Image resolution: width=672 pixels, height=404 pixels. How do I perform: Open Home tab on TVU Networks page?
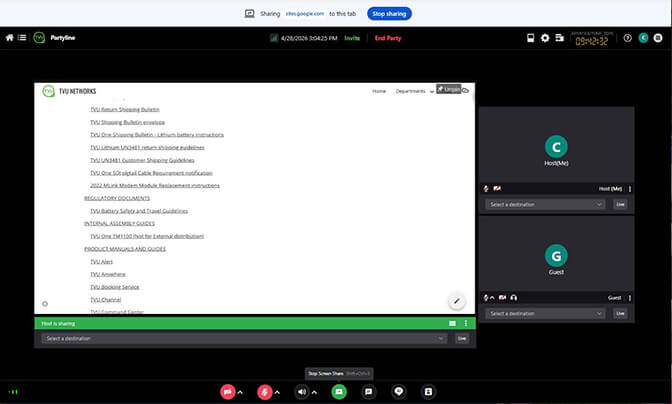tap(379, 91)
